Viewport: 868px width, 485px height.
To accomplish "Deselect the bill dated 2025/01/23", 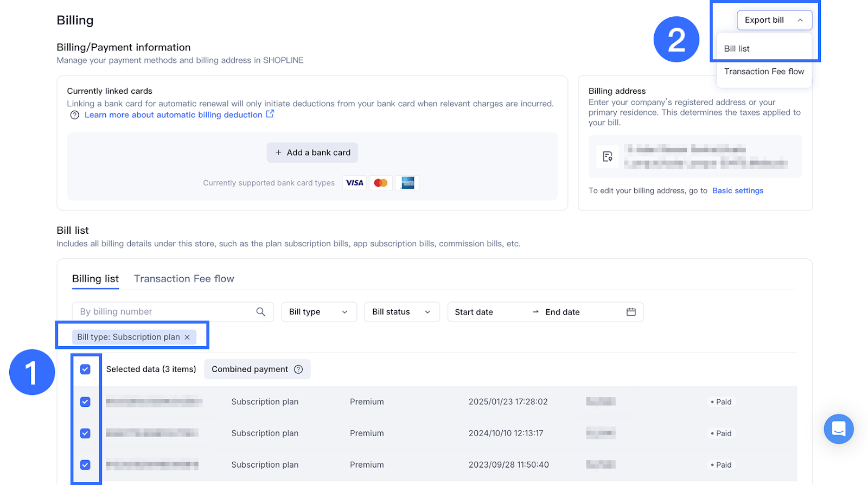I will click(85, 402).
